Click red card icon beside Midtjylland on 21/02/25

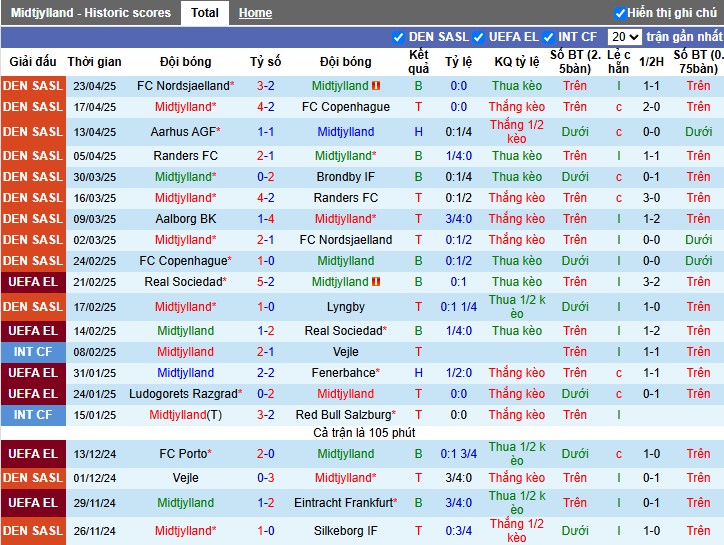376,282
